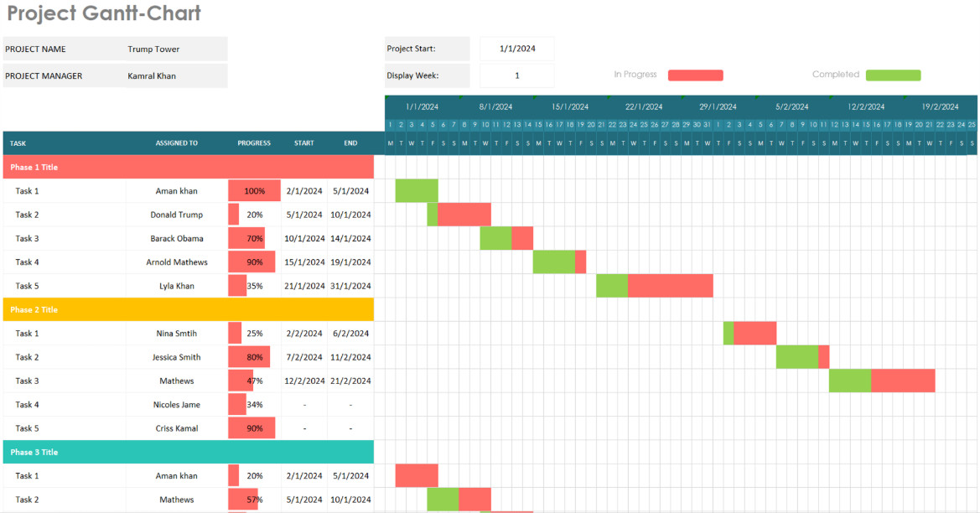Click the red In Progress legend swatch
This screenshot has height=513, width=980.
pyautogui.click(x=696, y=75)
